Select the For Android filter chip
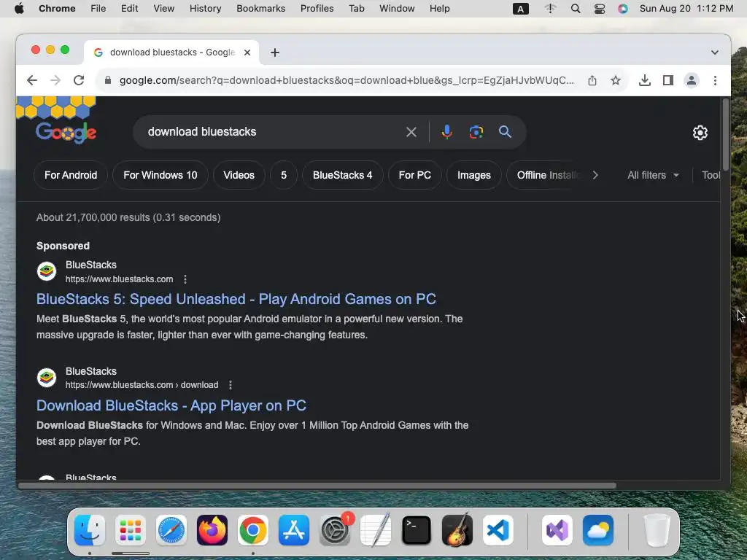The width and height of the screenshot is (747, 560). coord(71,175)
